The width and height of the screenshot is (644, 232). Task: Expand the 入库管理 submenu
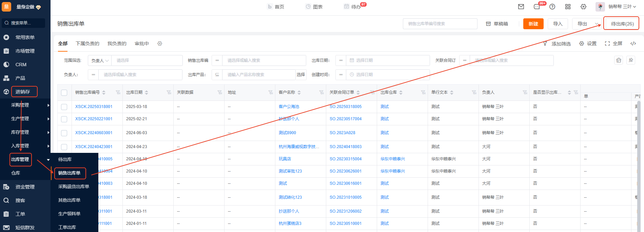[48, 146]
